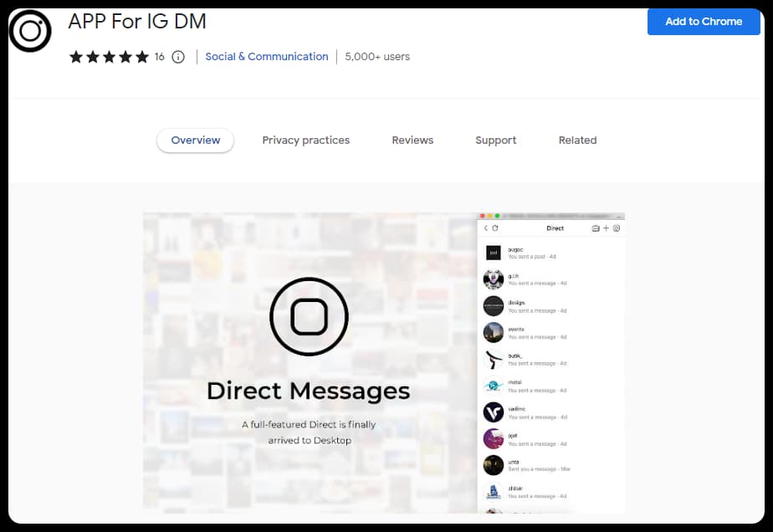The image size is (773, 532).
Task: Open the blue building avatar chat
Action: (494, 492)
